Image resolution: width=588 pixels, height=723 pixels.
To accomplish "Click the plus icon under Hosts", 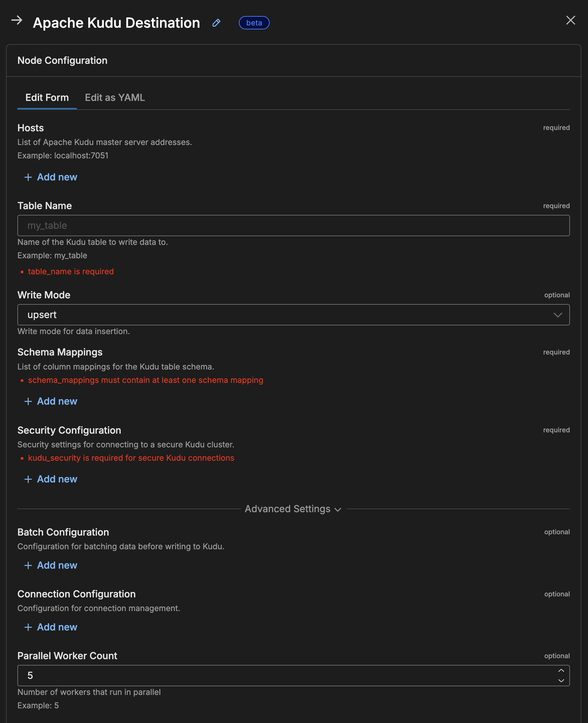I will click(28, 177).
